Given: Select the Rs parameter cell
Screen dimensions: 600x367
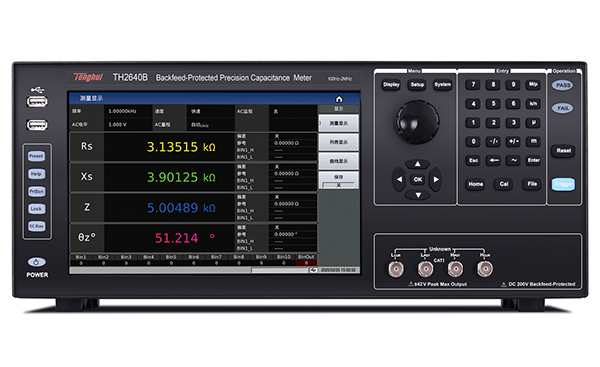Looking at the screenshot, I should point(86,147).
